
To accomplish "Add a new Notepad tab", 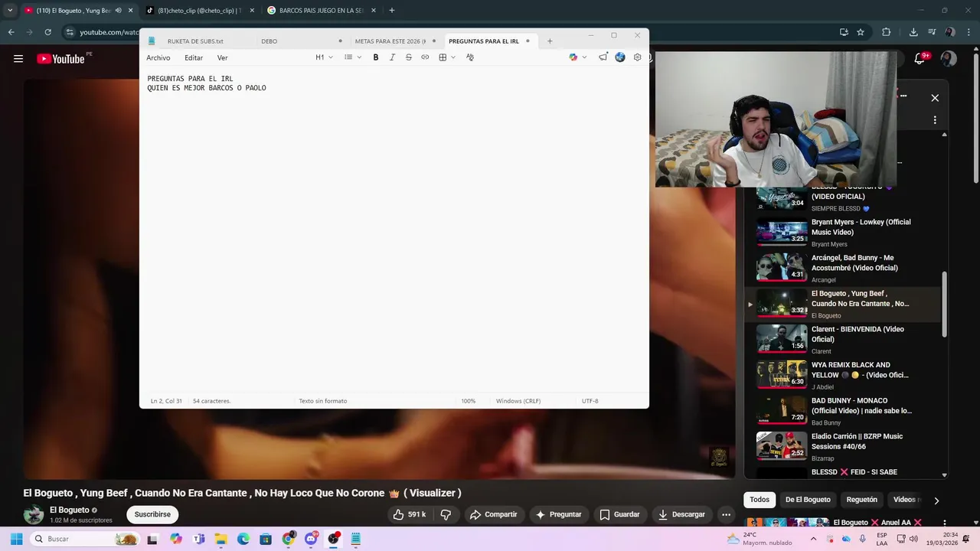I will (x=550, y=41).
